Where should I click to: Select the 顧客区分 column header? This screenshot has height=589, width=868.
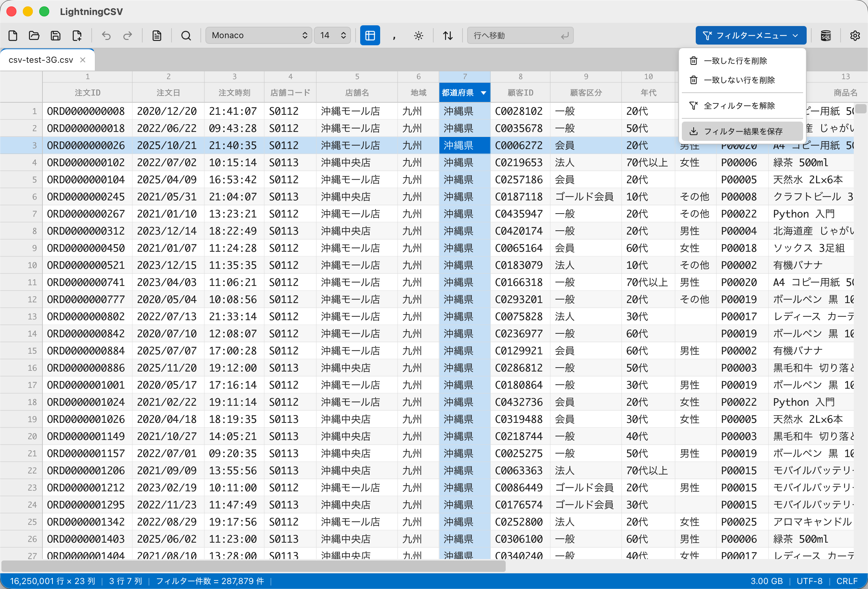tap(586, 93)
